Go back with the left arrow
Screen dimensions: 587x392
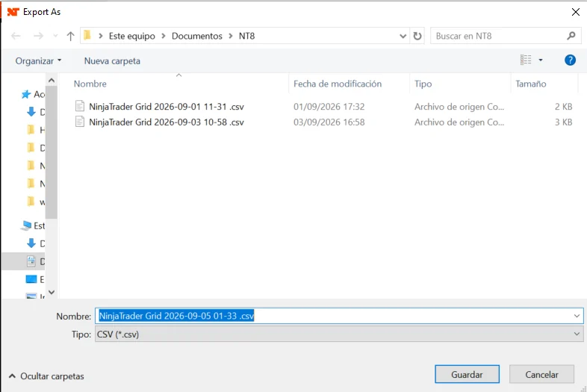[16, 36]
